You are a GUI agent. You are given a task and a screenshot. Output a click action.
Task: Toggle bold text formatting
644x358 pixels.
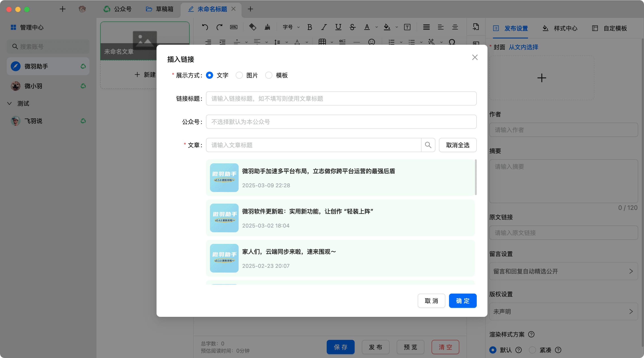point(309,27)
